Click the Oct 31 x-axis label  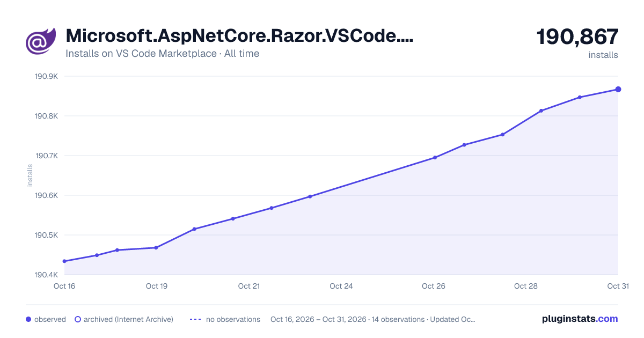click(x=618, y=286)
